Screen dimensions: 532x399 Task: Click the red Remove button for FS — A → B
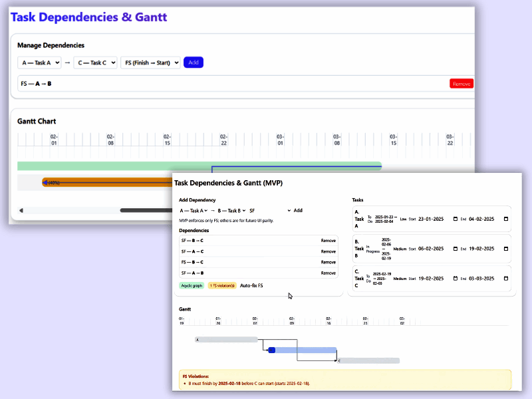[x=461, y=84]
